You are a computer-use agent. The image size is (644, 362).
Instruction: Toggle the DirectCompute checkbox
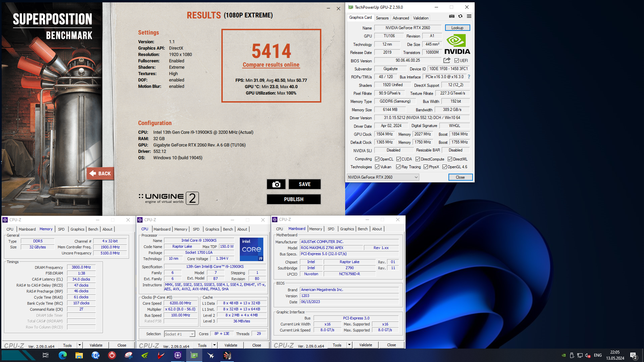(x=418, y=159)
